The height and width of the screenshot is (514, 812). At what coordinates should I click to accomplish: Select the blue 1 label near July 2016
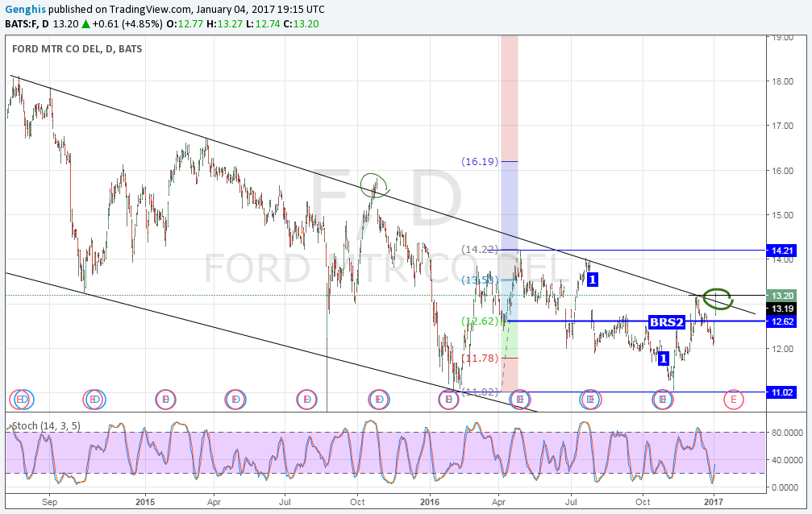pos(593,280)
